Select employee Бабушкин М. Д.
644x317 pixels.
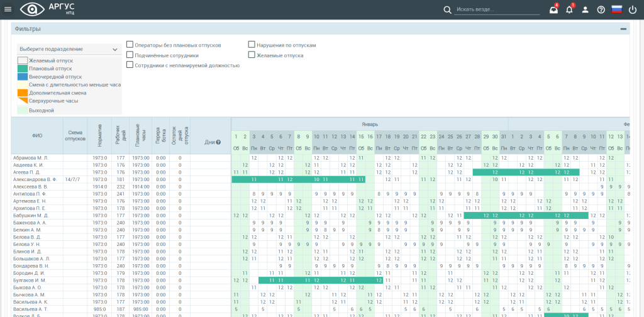click(31, 215)
